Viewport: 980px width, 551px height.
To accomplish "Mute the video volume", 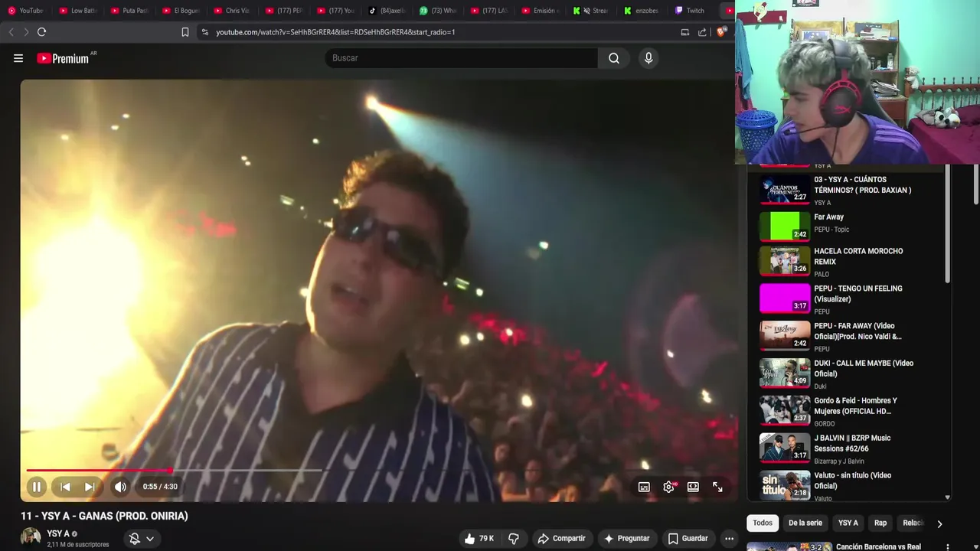I will tap(120, 487).
